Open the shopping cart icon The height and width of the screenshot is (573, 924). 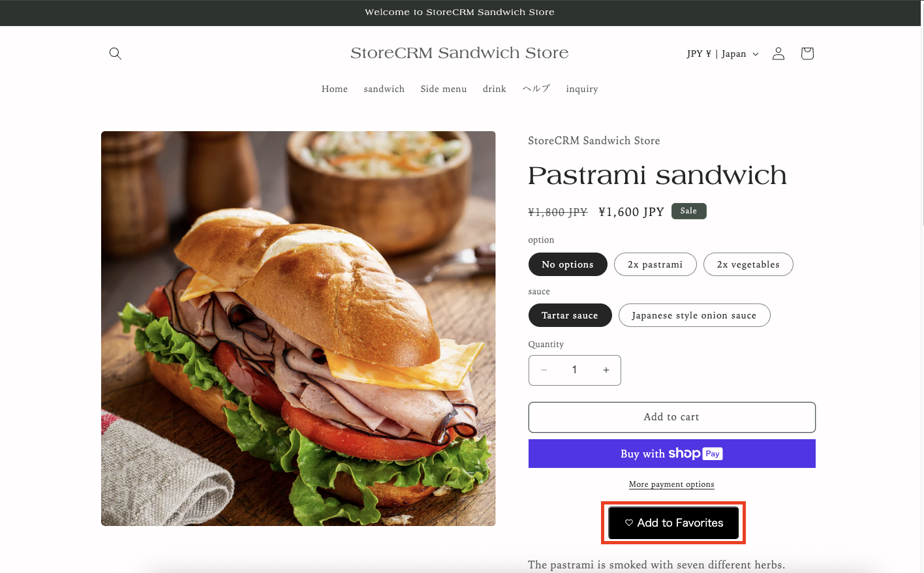[807, 54]
